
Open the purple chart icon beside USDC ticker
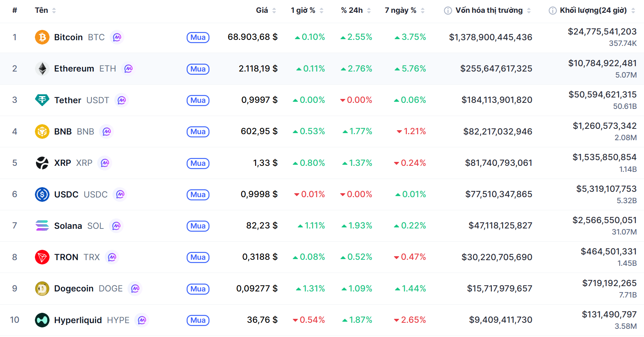tap(120, 194)
